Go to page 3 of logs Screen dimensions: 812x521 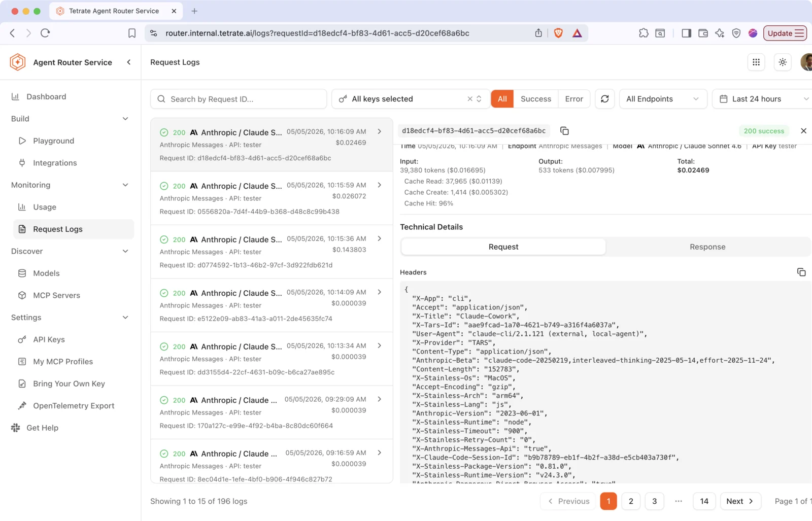click(x=654, y=501)
